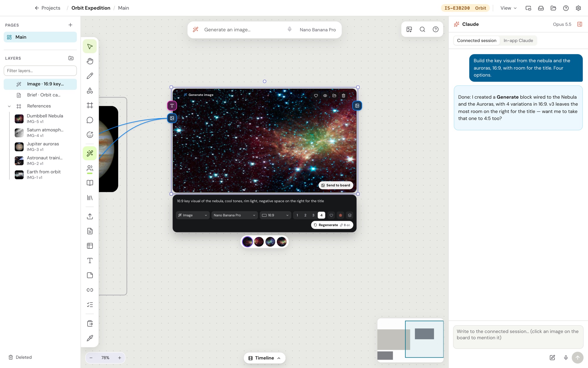This screenshot has height=368, width=588.
Task: Select the third variation thumbnail circle
Action: [x=270, y=242]
